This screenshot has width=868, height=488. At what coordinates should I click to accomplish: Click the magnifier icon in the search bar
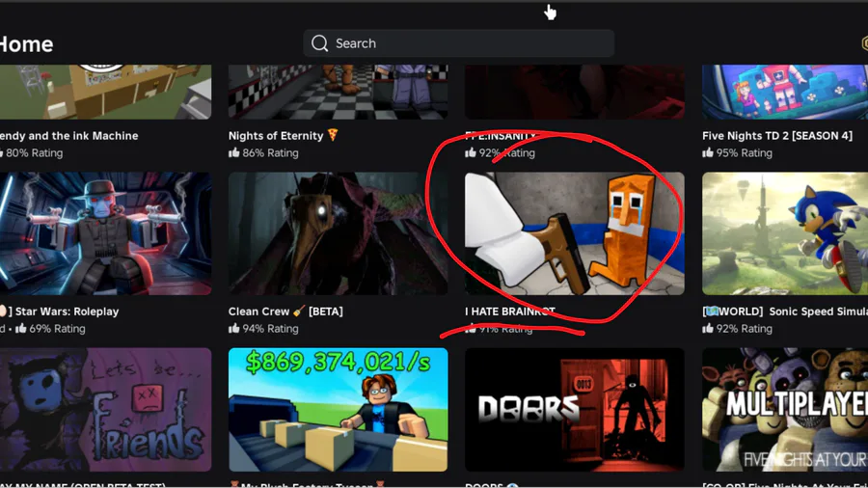(319, 43)
